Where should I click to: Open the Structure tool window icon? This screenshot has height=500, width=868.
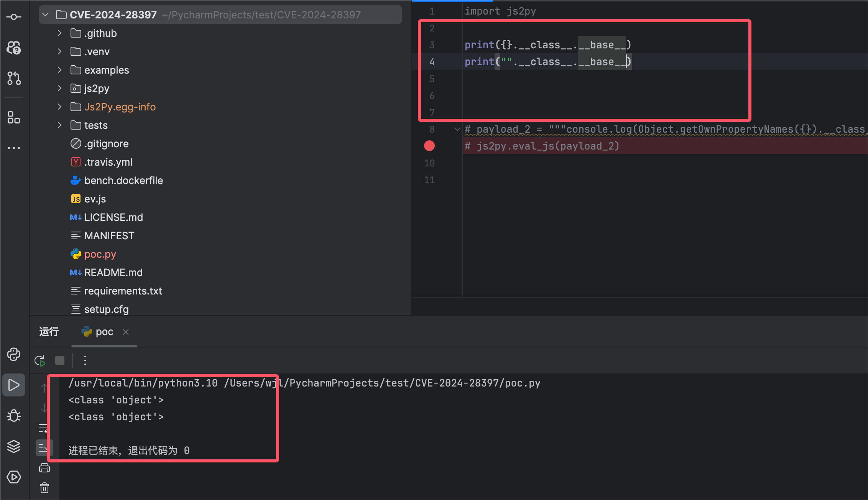[14, 117]
